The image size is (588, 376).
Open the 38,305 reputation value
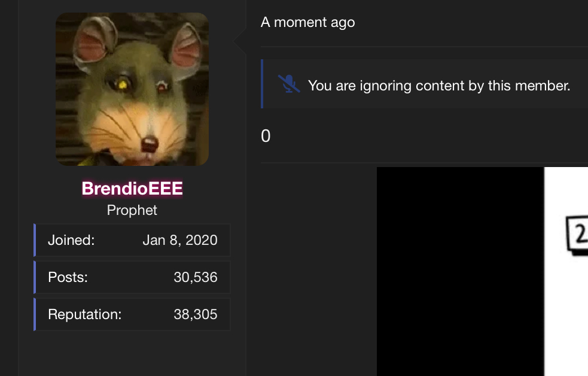(196, 314)
